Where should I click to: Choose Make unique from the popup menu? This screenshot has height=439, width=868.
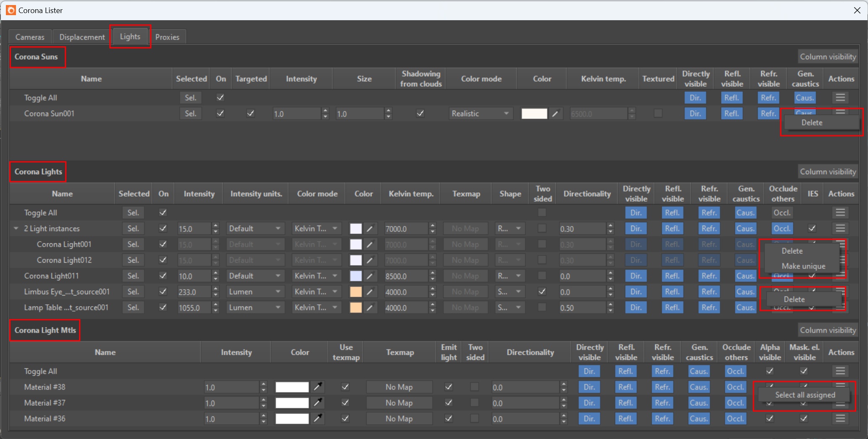pos(803,266)
